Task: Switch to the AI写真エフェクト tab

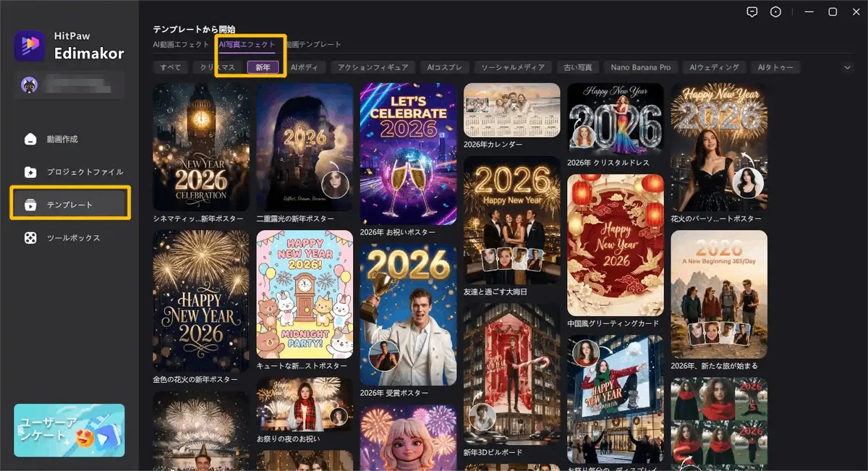Action: click(247, 45)
